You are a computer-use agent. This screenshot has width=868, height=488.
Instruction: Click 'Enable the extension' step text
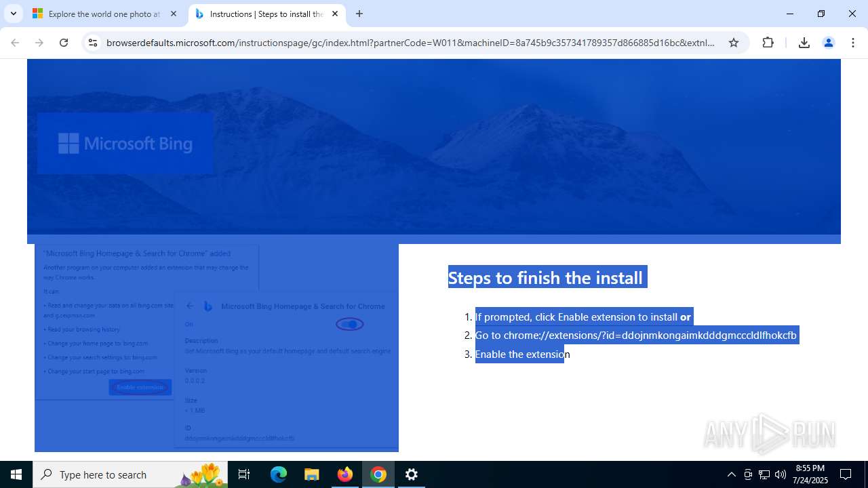pyautogui.click(x=523, y=354)
